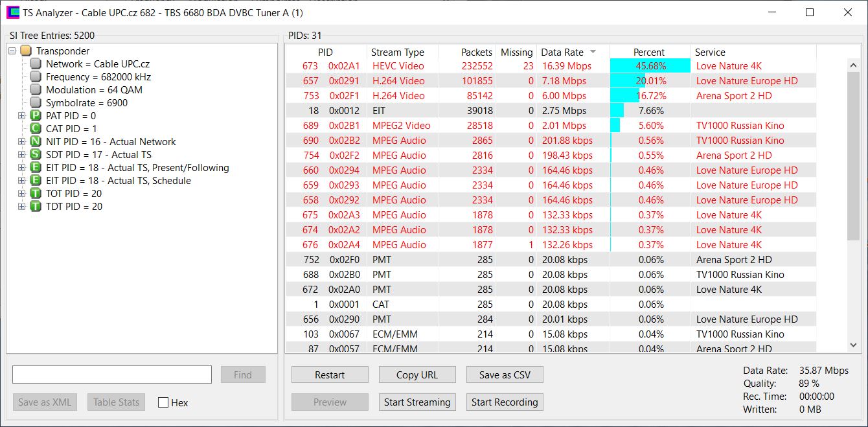This screenshot has width=868, height=427.
Task: Sort by the Data Rate column header
Action: coord(562,52)
